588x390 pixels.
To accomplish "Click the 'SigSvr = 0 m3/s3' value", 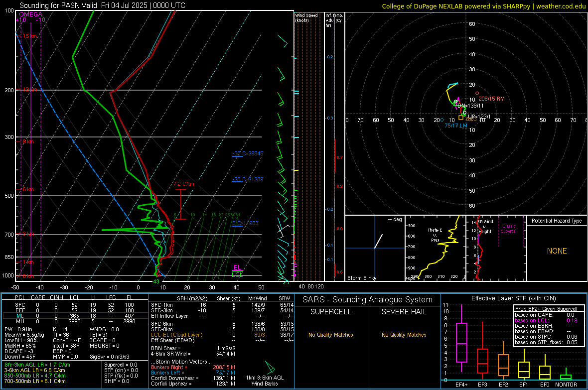I will click(x=110, y=357).
